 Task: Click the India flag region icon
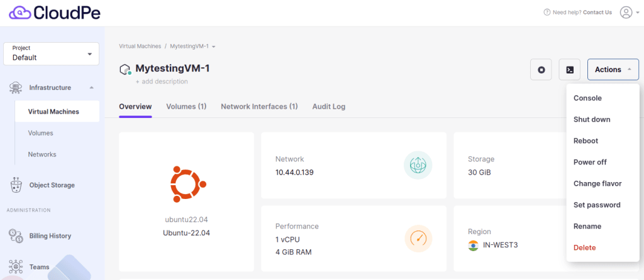(473, 245)
